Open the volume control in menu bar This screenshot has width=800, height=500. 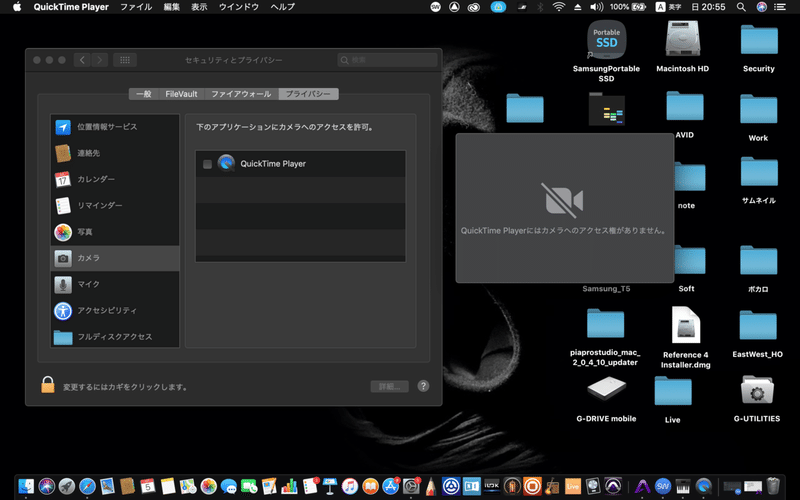(596, 7)
